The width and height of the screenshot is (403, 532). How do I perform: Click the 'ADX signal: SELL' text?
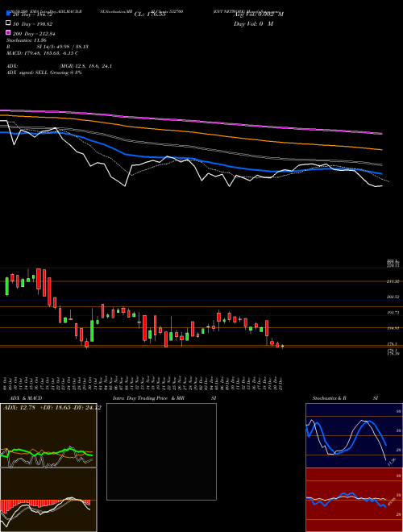pos(28,73)
